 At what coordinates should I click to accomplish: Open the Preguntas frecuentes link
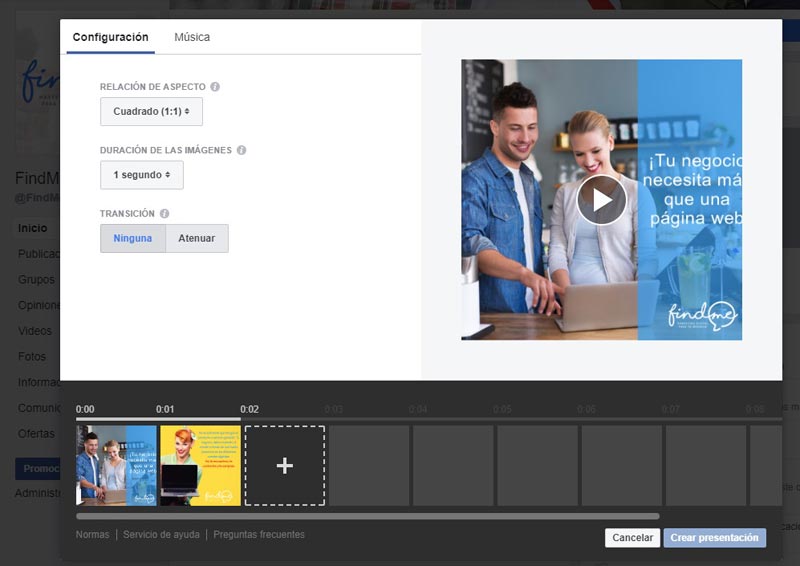259,534
